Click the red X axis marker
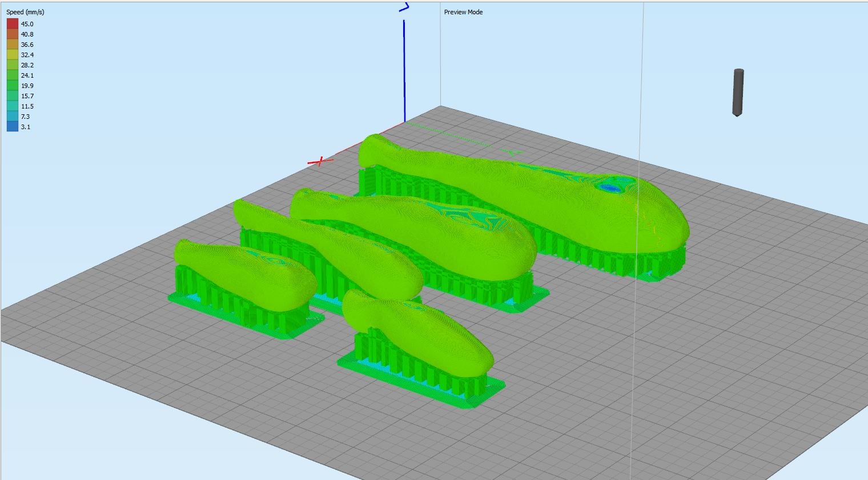The height and width of the screenshot is (480, 868). (320, 161)
